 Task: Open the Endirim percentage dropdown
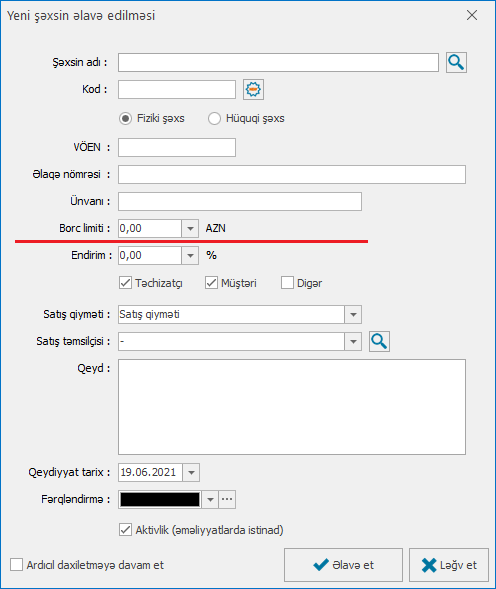coord(190,255)
